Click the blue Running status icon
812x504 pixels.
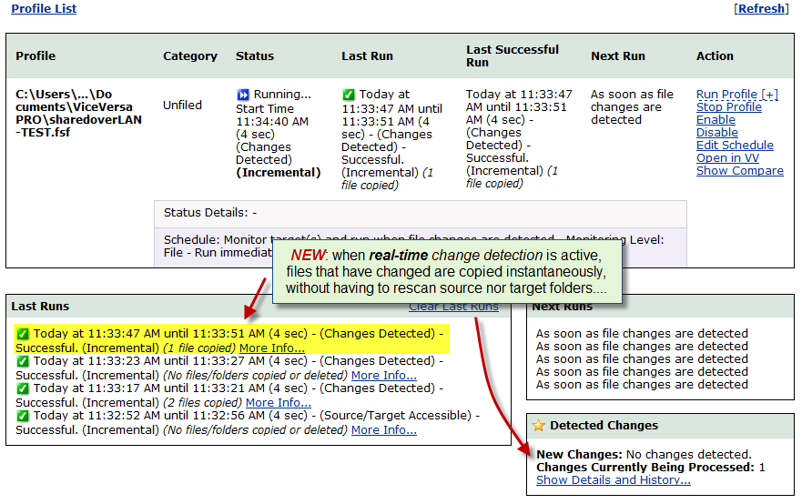pyautogui.click(x=243, y=95)
